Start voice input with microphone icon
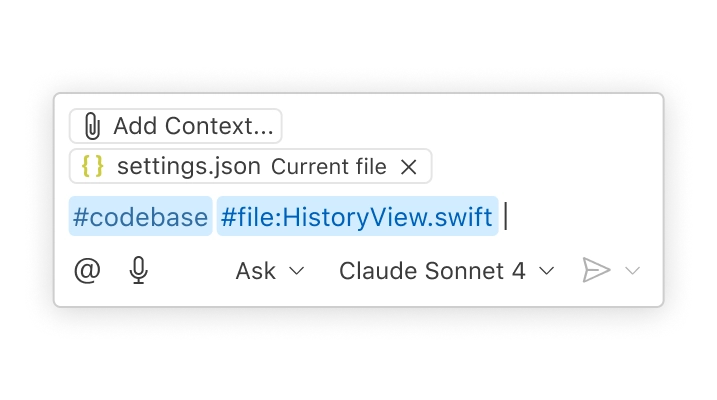Image resolution: width=717 pixels, height=400 pixels. click(139, 271)
